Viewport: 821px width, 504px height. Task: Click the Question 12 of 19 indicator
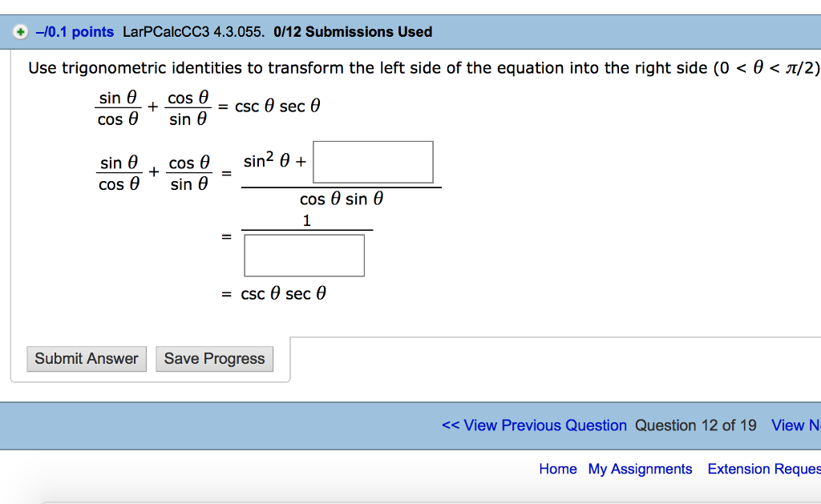click(696, 425)
